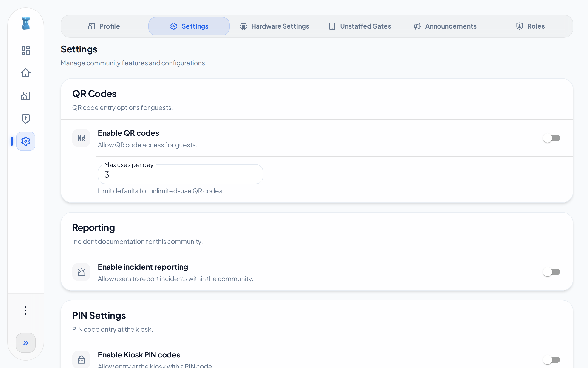This screenshot has height=368, width=588.
Task: Switch to the Hardware Settings tab
Action: (274, 26)
